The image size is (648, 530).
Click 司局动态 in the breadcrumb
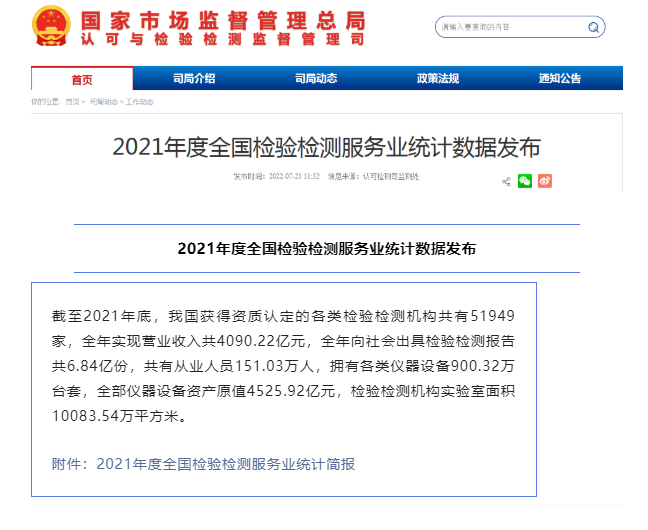pyautogui.click(x=103, y=102)
